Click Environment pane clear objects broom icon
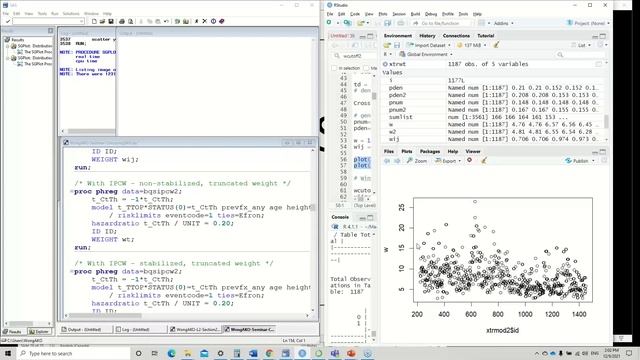 pos(496,45)
